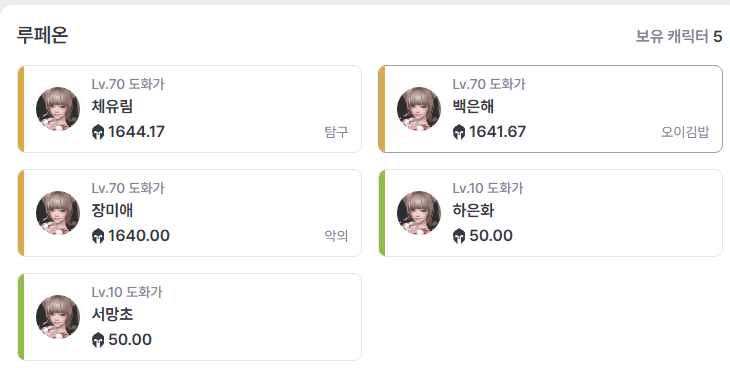Click helmet icon beside 1641.67
Screen dimensions: 730x368
(459, 132)
